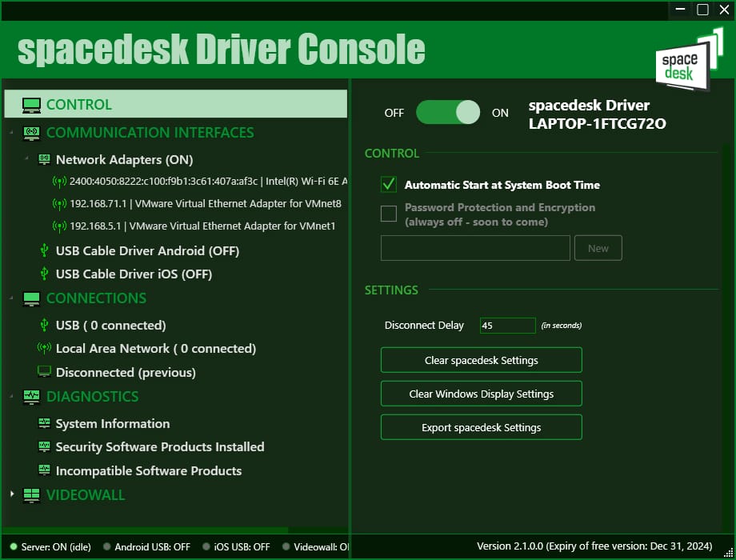Collapse the Network Adapters (ON) node
This screenshot has height=560, width=736.
click(26, 160)
